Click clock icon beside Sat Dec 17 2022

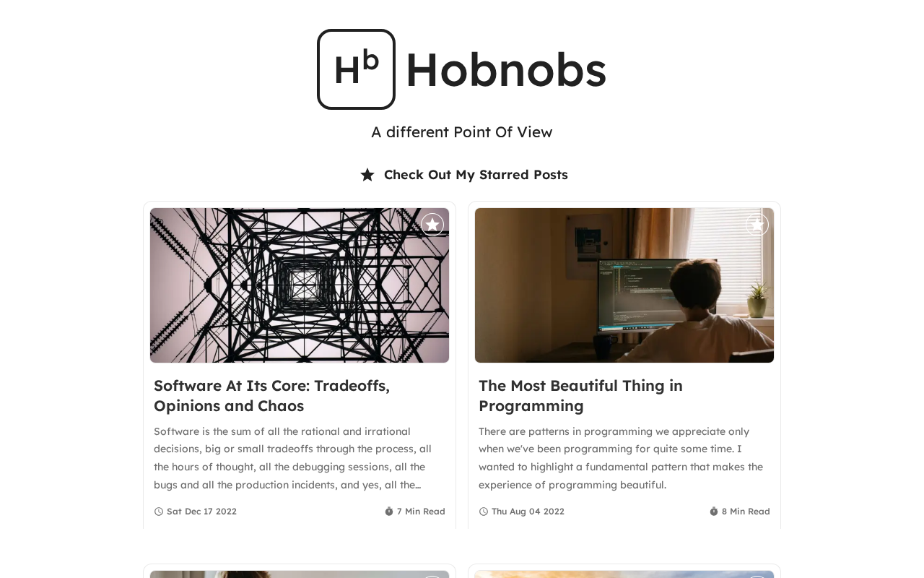point(159,512)
